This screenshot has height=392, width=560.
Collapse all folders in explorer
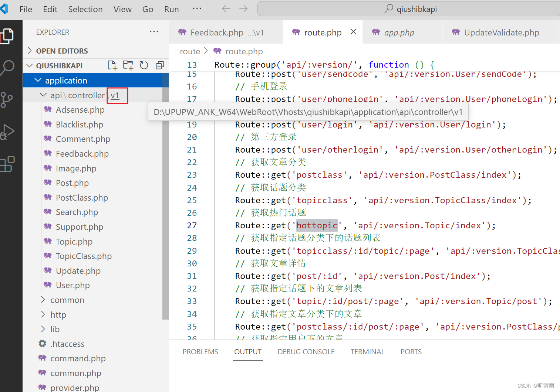pos(160,65)
